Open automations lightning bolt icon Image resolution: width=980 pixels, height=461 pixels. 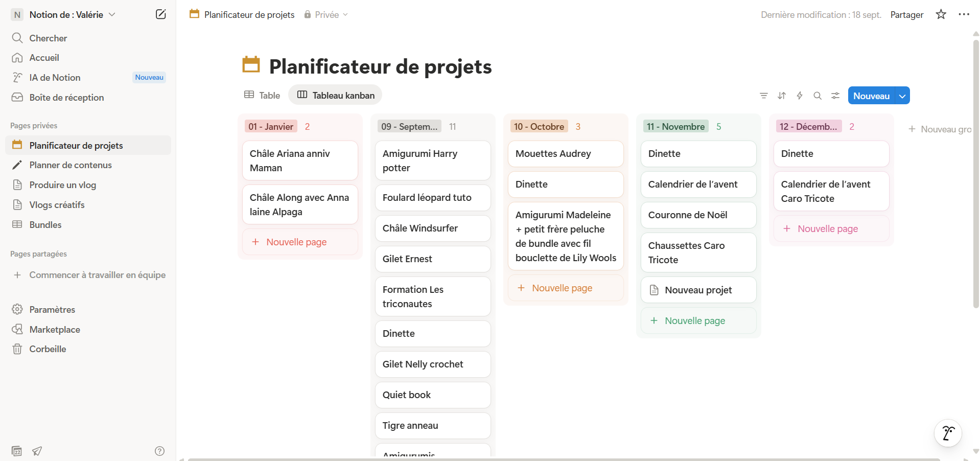(x=800, y=96)
